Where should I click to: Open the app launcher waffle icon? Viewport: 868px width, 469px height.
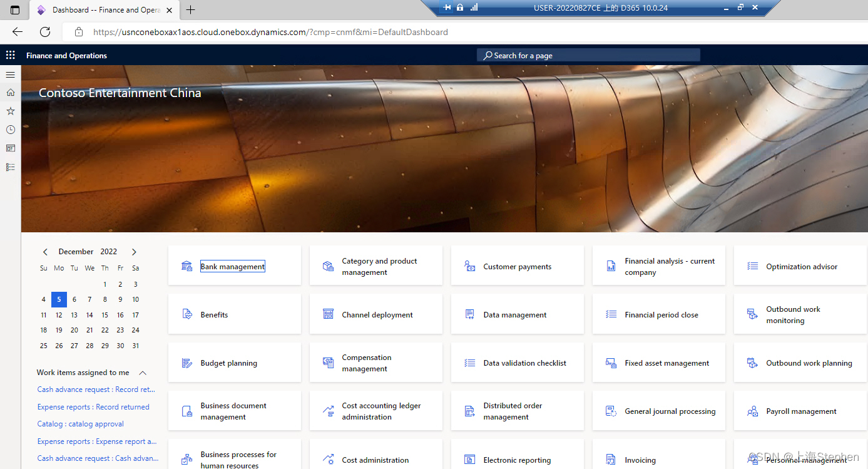click(x=10, y=55)
